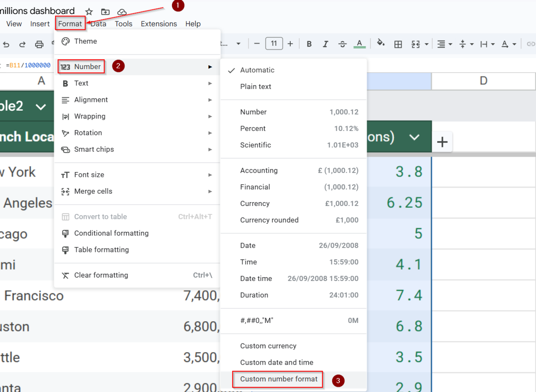This screenshot has width=536, height=392.
Task: Open the text color picker
Action: [359, 44]
